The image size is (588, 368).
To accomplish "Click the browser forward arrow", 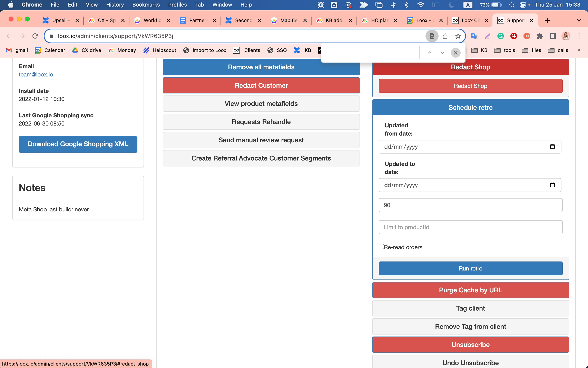I will point(22,36).
